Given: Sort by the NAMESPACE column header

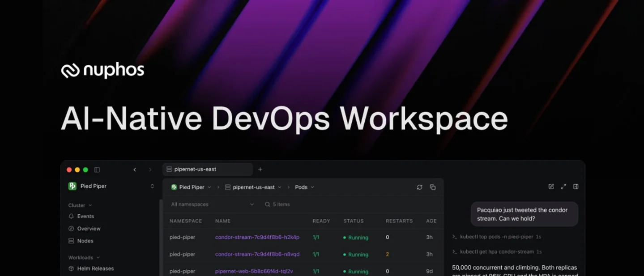Looking at the screenshot, I should pyautogui.click(x=186, y=221).
